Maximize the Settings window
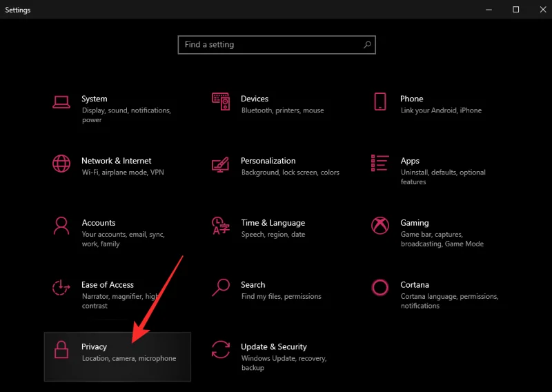Screen dimensions: 552x392 pyautogui.click(x=515, y=10)
